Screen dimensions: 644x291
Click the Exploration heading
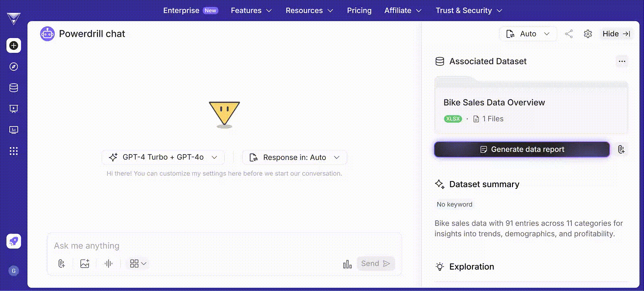[472, 267]
